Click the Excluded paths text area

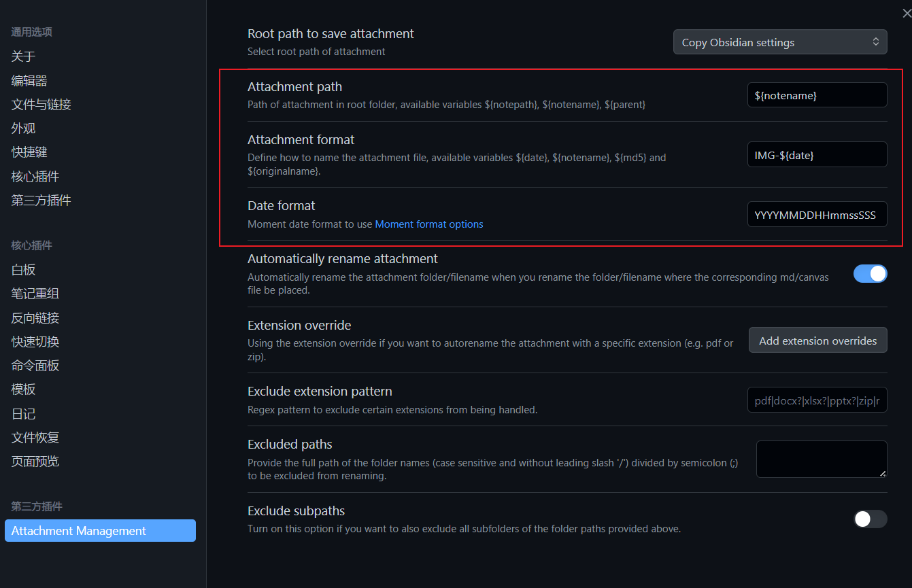pos(821,459)
